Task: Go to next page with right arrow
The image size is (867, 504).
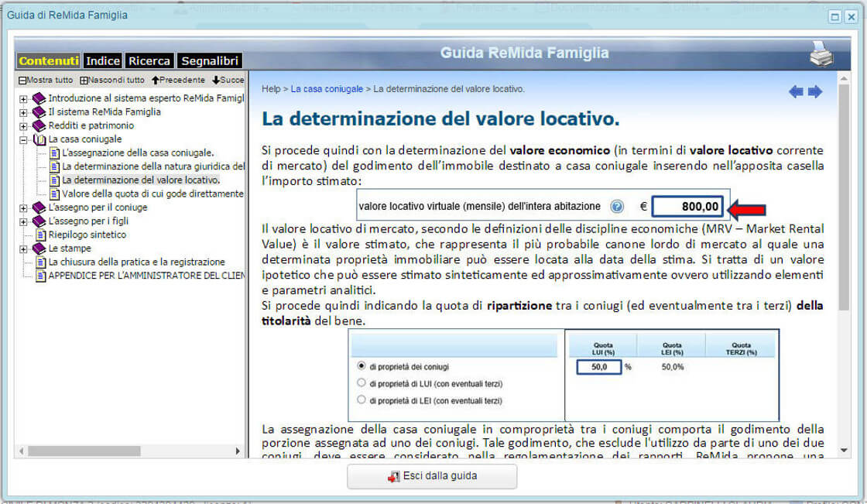Action: [815, 92]
